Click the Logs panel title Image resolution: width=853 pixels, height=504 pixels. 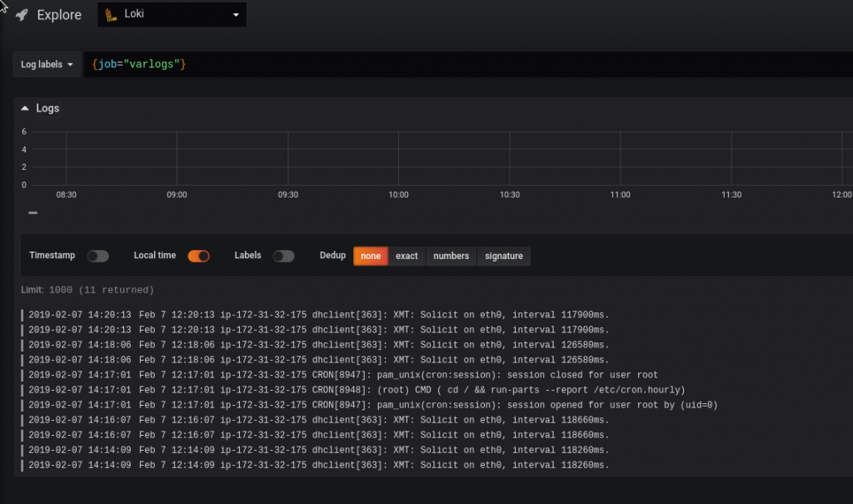47,107
